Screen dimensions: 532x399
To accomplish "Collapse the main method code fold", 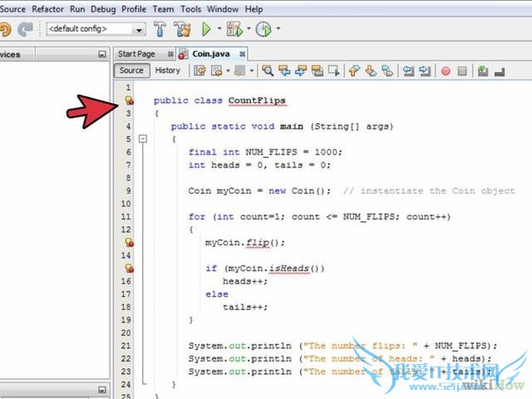I will (143, 139).
